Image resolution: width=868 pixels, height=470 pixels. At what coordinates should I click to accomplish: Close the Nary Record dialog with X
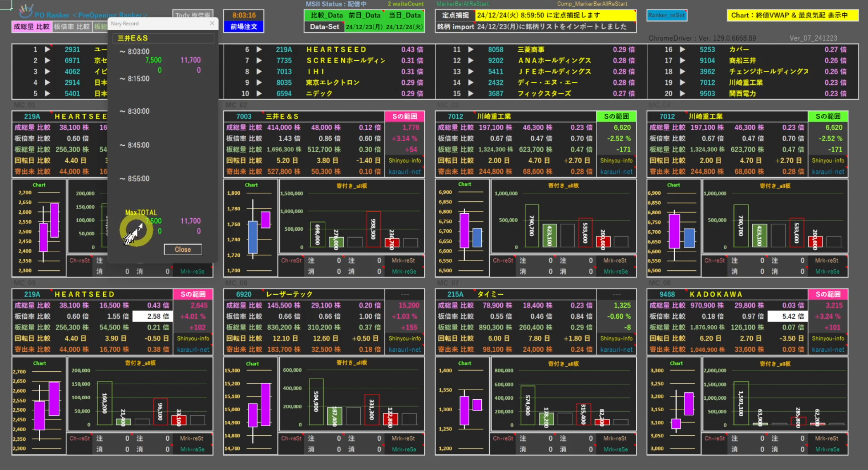(212, 23)
